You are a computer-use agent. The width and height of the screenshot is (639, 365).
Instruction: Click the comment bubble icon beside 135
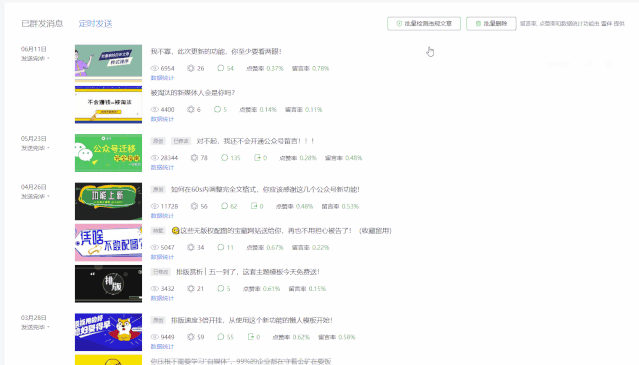(224, 158)
